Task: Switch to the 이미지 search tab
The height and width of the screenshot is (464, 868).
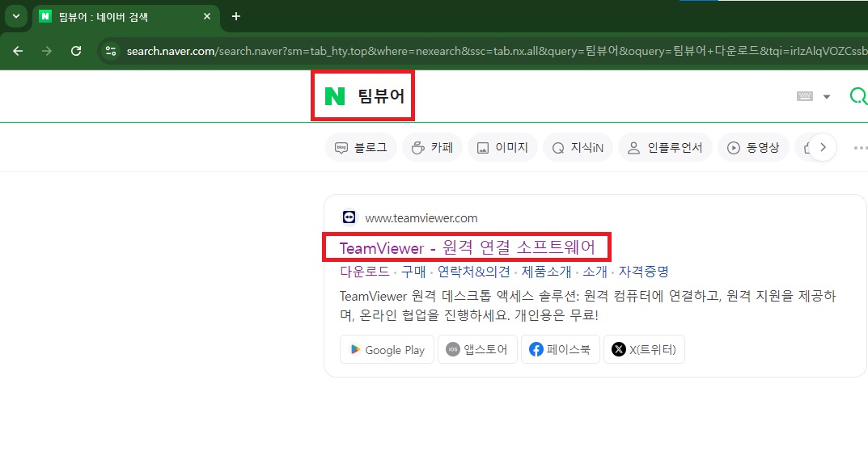Action: coord(502,148)
